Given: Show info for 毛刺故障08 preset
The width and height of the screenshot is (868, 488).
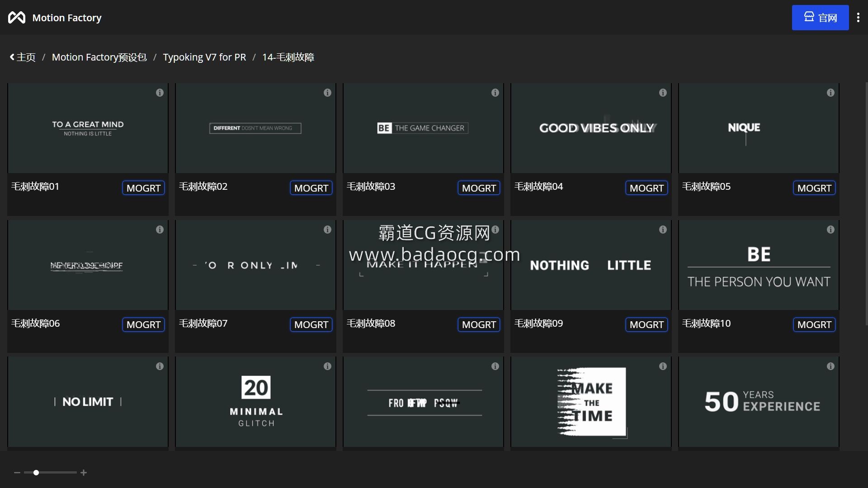Looking at the screenshot, I should coord(495,230).
